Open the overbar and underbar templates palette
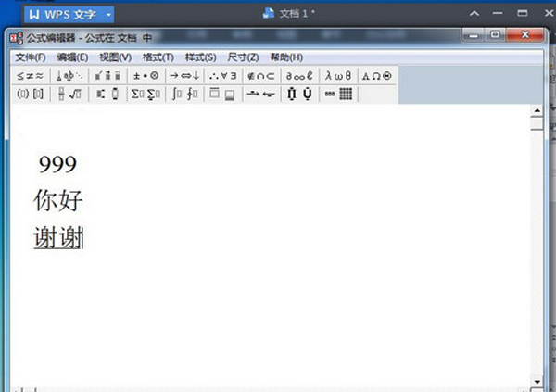Image resolution: width=556 pixels, height=392 pixels. 223,94
